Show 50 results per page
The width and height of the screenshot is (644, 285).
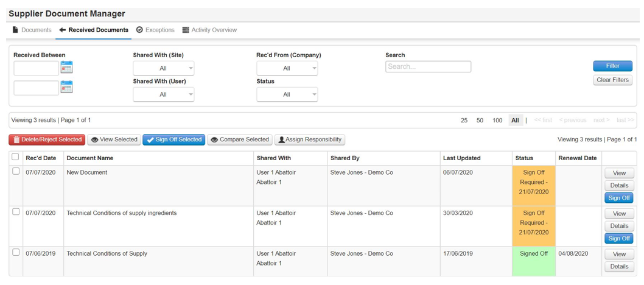tap(480, 121)
